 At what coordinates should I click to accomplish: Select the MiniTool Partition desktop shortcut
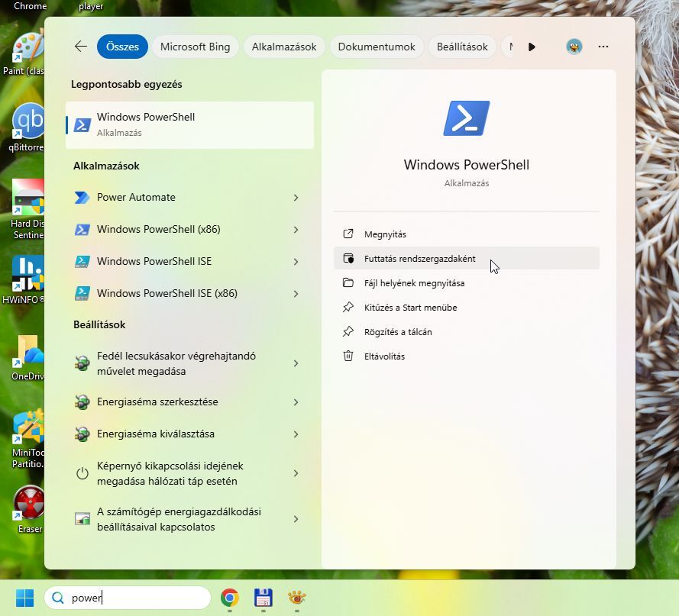(x=27, y=440)
